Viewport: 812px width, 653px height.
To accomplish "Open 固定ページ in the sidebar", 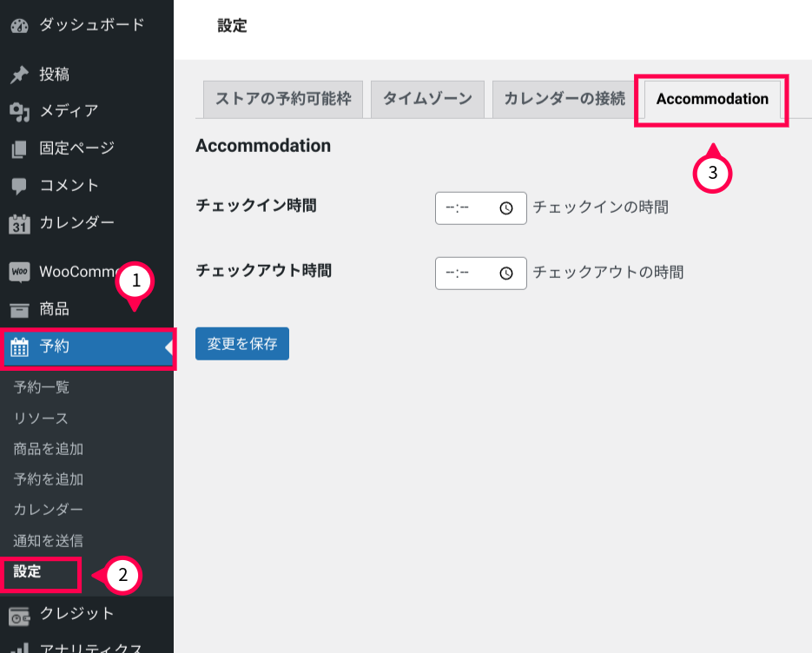I will pos(87,148).
